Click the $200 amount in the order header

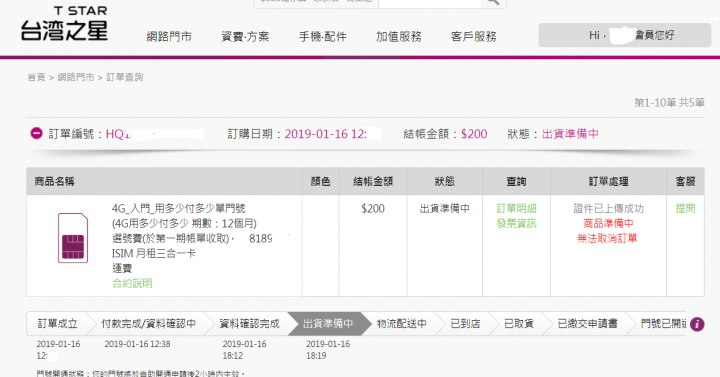click(474, 134)
